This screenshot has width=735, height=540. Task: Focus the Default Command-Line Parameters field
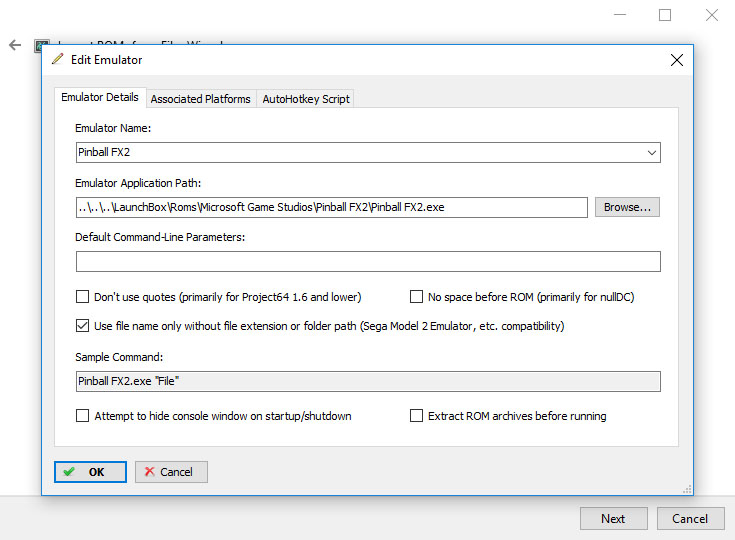tap(368, 262)
